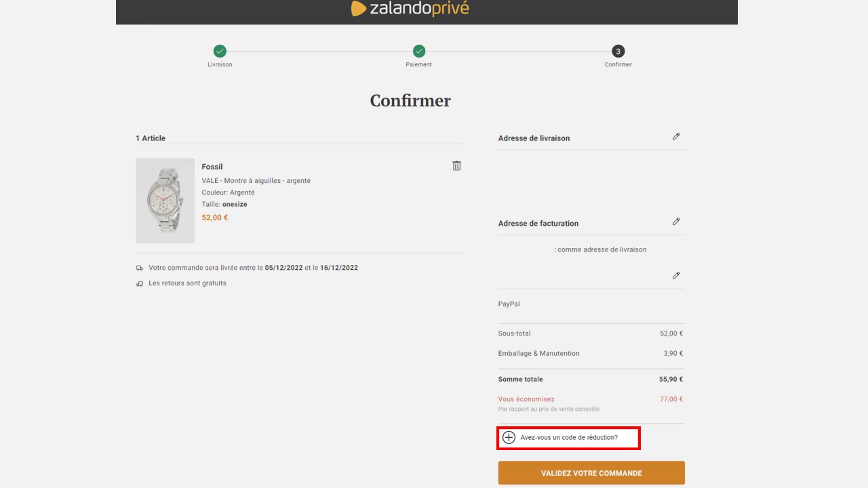Click the "1 Article" heading

click(x=151, y=138)
